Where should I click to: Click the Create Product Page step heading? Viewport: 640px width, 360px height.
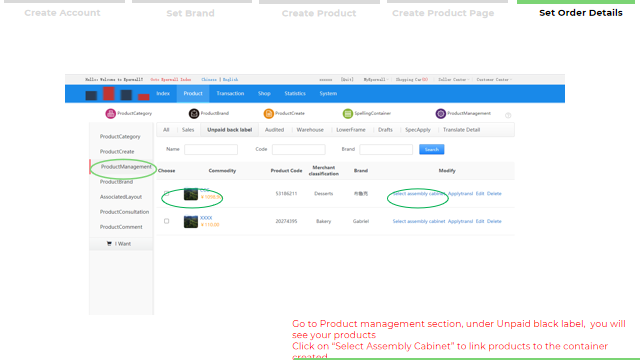pos(443,13)
